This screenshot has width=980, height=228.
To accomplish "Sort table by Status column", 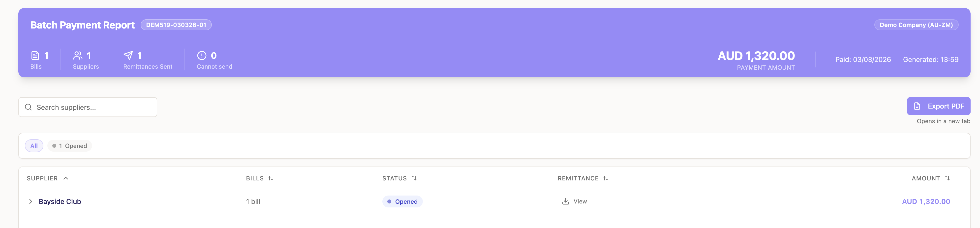I will [x=414, y=178].
